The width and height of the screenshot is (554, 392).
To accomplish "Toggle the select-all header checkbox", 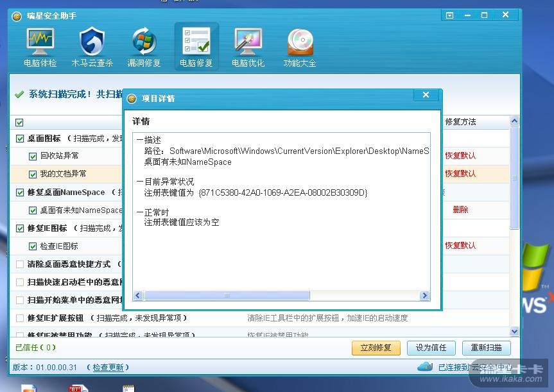I will [x=19, y=123].
